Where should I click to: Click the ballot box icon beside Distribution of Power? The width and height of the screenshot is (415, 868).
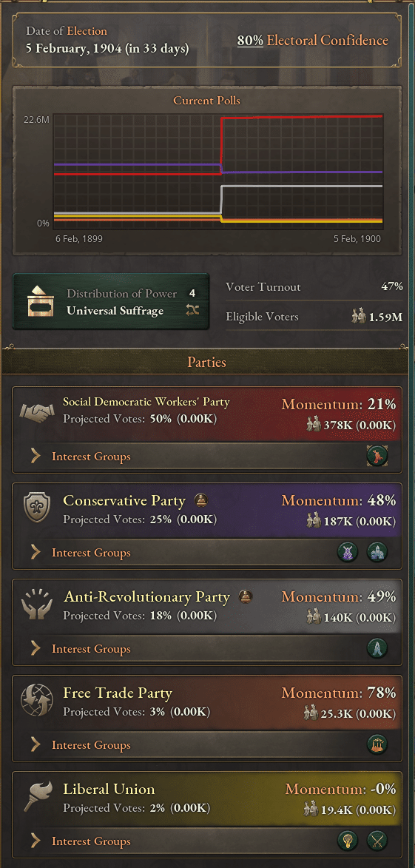pyautogui.click(x=41, y=302)
